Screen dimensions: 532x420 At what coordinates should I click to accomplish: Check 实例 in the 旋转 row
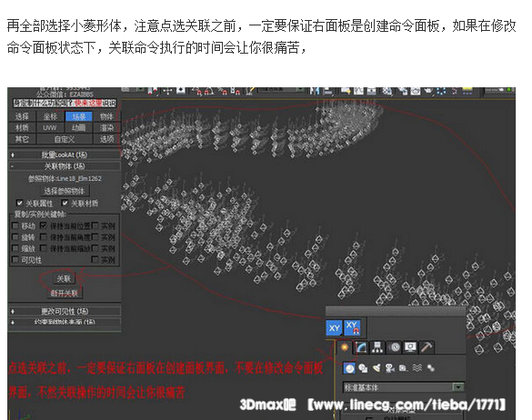point(95,236)
